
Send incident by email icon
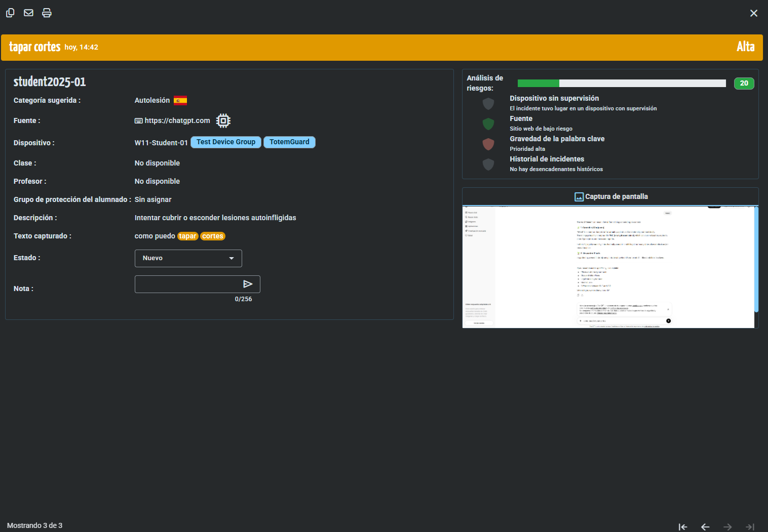29,13
